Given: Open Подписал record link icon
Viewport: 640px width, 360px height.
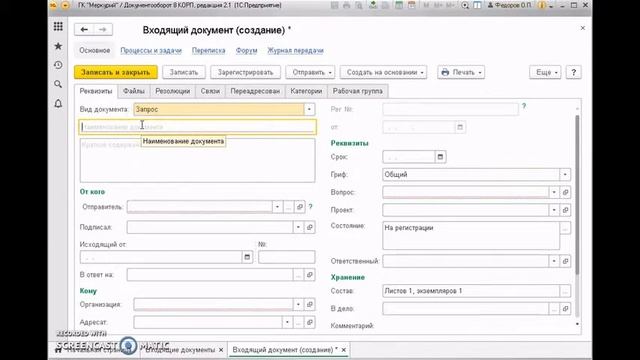Looking at the screenshot, I should click(310, 227).
